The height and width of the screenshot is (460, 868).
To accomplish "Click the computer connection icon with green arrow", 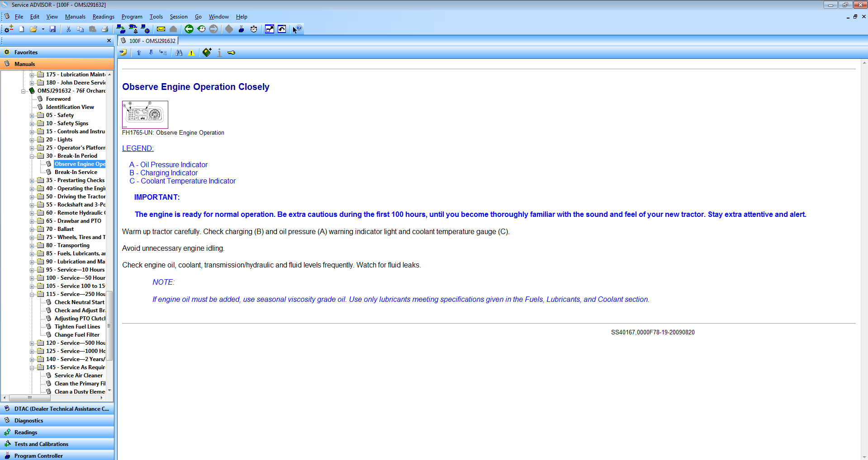I will pos(121,29).
